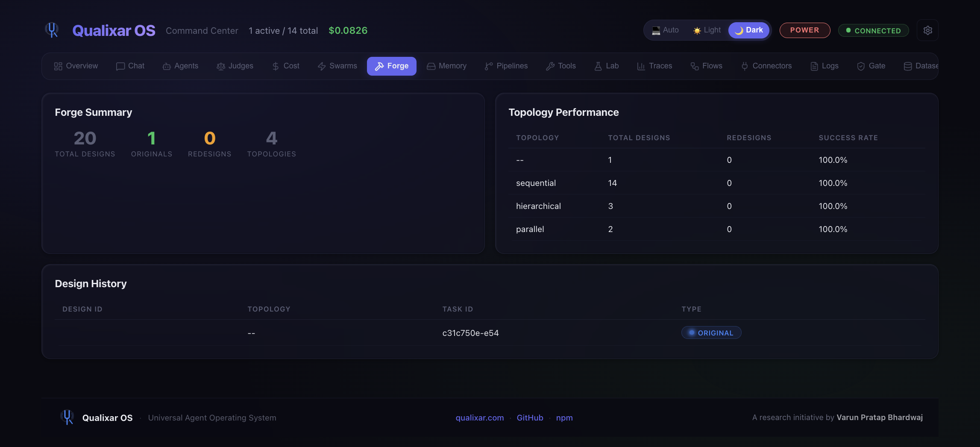This screenshot has width=980, height=447.
Task: Click the Gate shield icon
Action: coord(861,66)
